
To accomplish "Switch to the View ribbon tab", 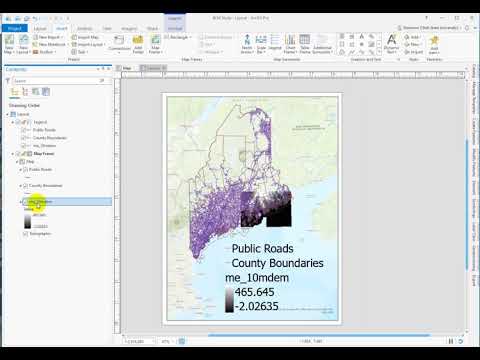I will click(x=107, y=29).
